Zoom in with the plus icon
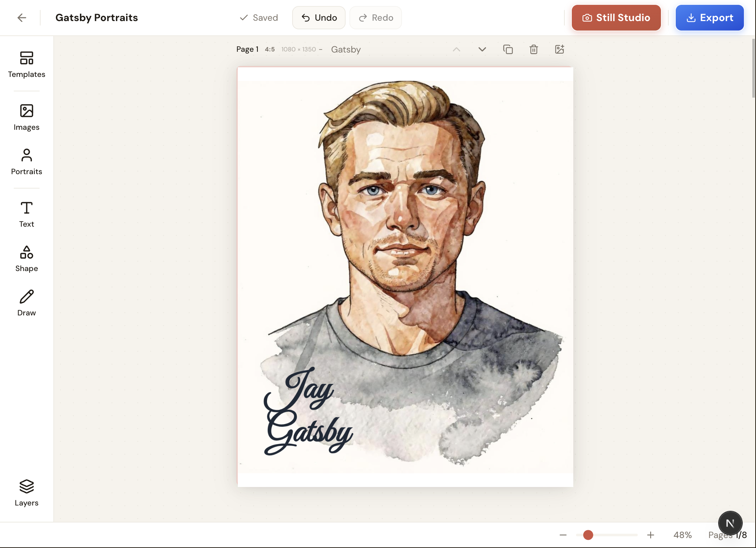Image resolution: width=756 pixels, height=548 pixels. pyautogui.click(x=651, y=535)
